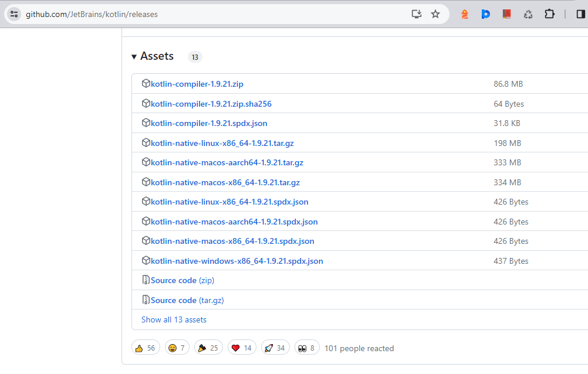The width and height of the screenshot is (588, 374).
Task: Click the package icon beside kotlin-native-macos-x86_64-1.9.21.tar.gz
Action: 146,182
